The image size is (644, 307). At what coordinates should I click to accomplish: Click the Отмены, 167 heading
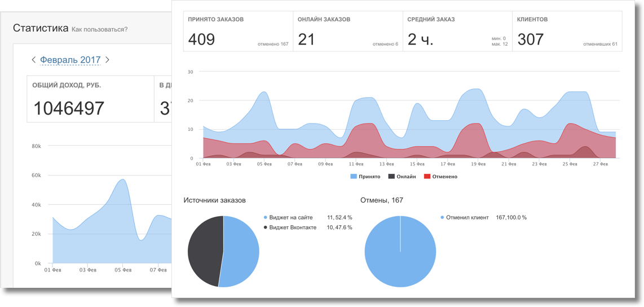click(x=382, y=200)
